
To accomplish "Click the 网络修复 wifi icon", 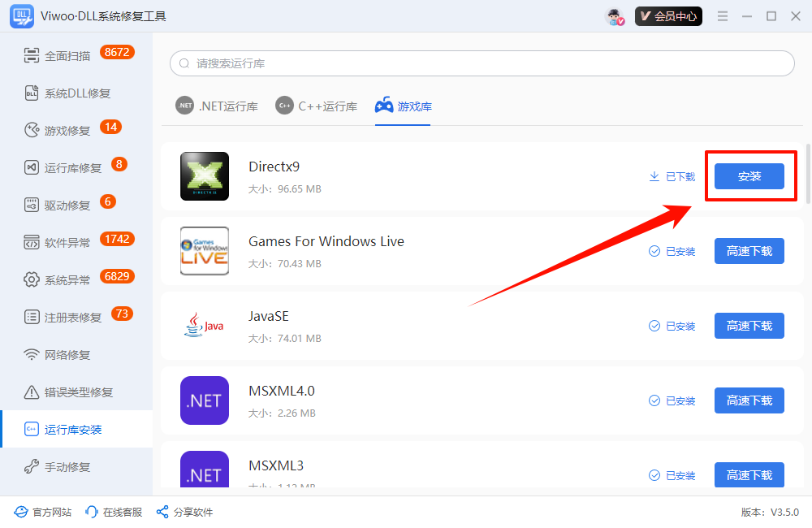I will click(x=32, y=355).
